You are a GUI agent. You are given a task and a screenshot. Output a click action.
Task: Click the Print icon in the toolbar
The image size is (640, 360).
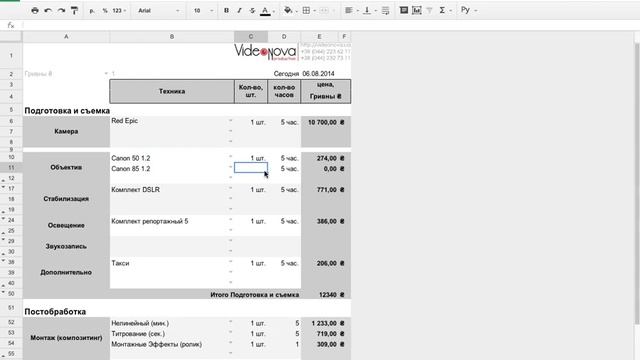coord(35,11)
